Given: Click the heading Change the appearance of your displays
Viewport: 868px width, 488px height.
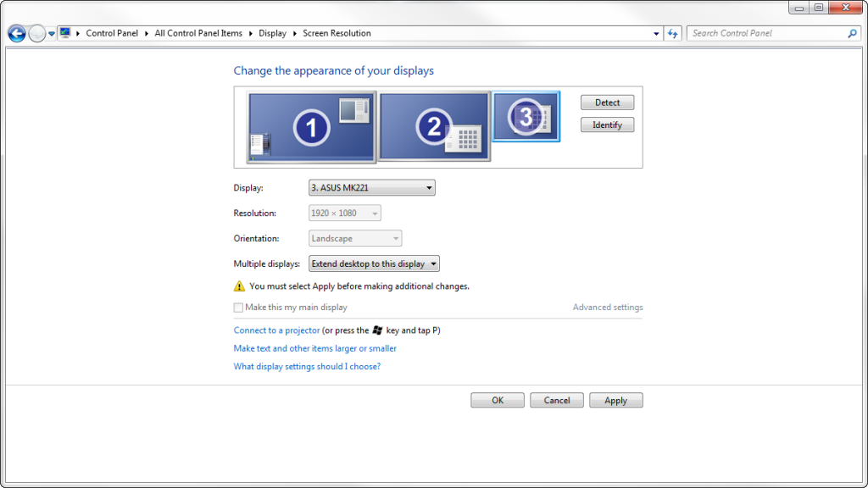Looking at the screenshot, I should [334, 71].
